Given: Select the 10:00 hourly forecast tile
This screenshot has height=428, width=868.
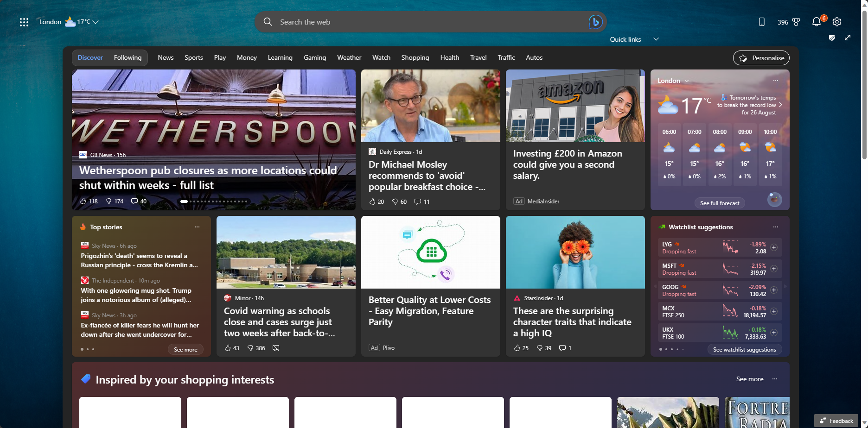Looking at the screenshot, I should pyautogui.click(x=770, y=155).
